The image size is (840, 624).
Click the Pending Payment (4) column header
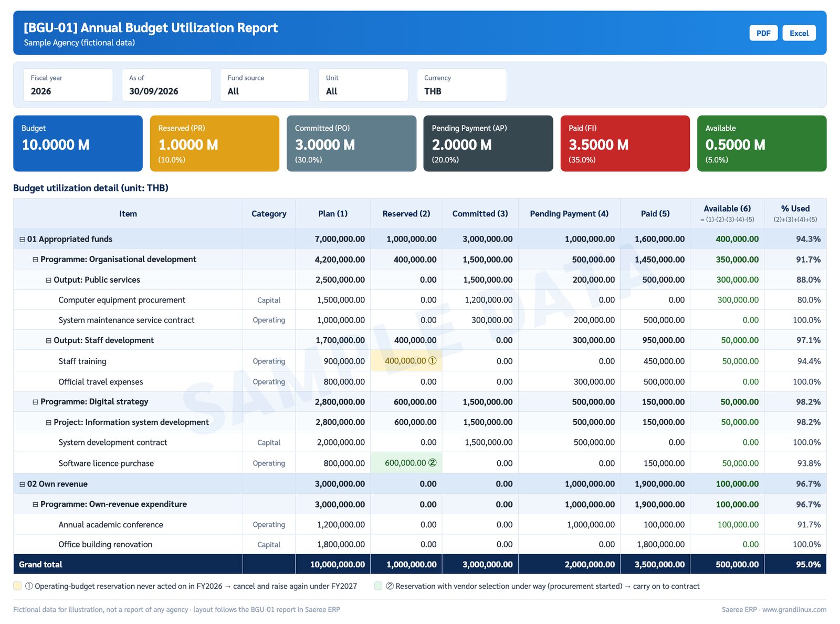coord(569,213)
